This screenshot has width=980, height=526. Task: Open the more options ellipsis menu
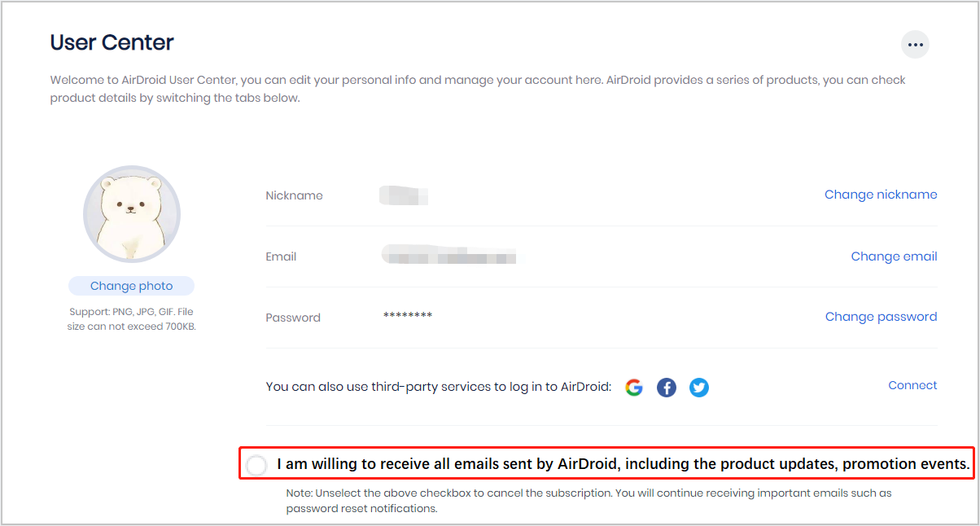915,44
